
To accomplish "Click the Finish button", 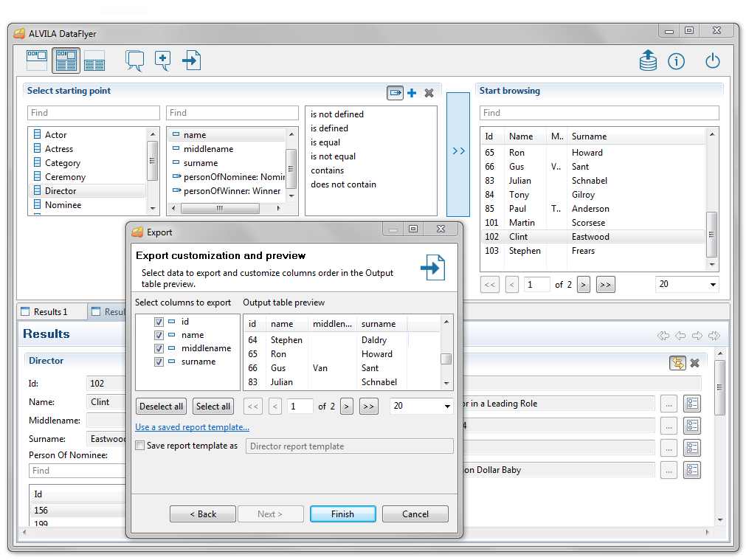I will [342, 514].
